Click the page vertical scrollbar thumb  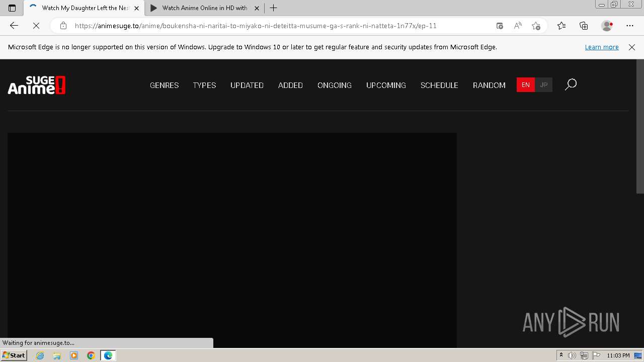coord(640,126)
